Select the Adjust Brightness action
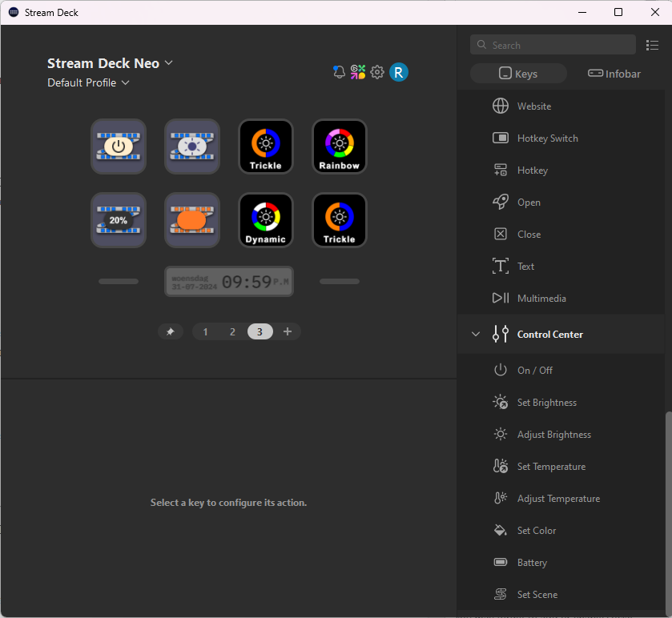This screenshot has height=618, width=672. [x=561, y=435]
